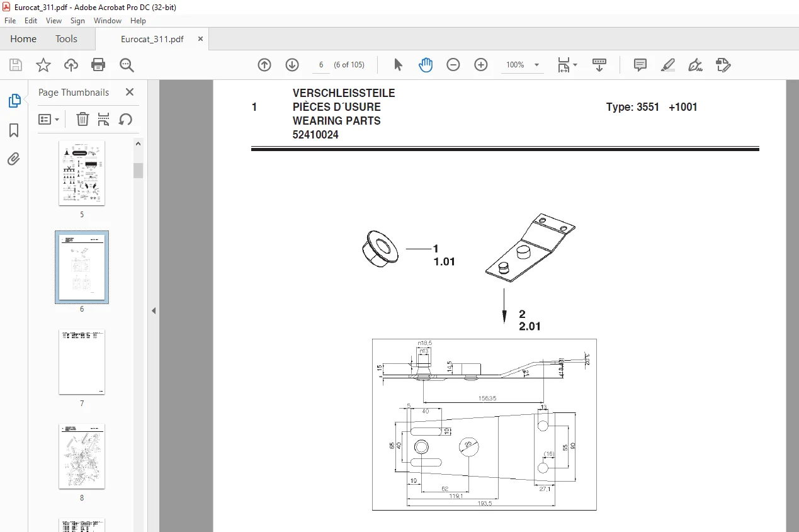Collapse the navigation pane with arrow
Image resolution: width=799 pixels, height=532 pixels.
point(153,310)
